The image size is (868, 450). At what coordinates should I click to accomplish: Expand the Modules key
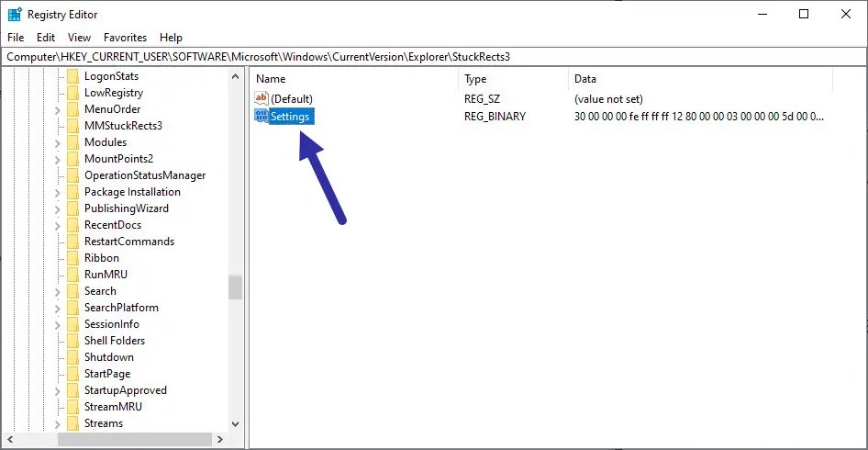[x=58, y=143]
